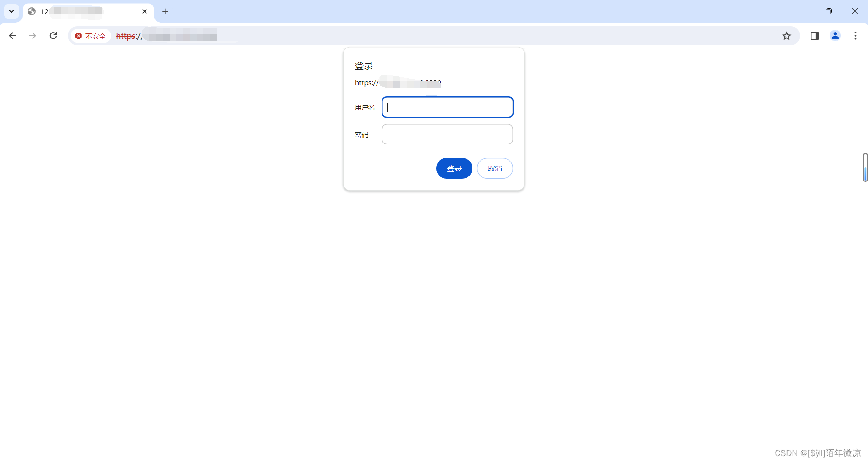Click the 密码 password field

pyautogui.click(x=448, y=134)
